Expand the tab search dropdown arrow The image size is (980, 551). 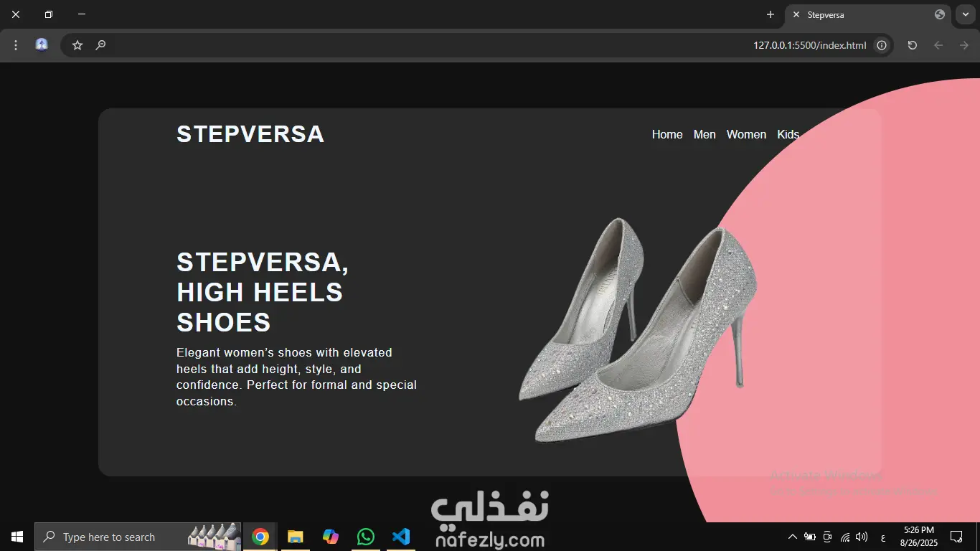966,14
